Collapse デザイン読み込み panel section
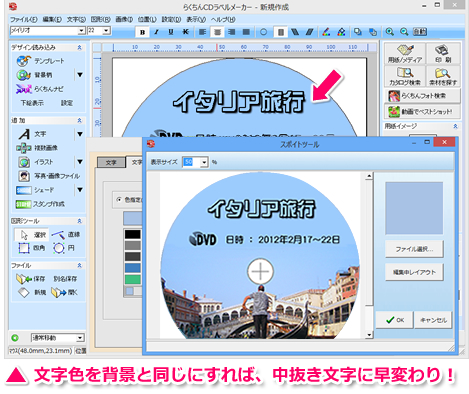This screenshot has height=394, width=469. 79,48
